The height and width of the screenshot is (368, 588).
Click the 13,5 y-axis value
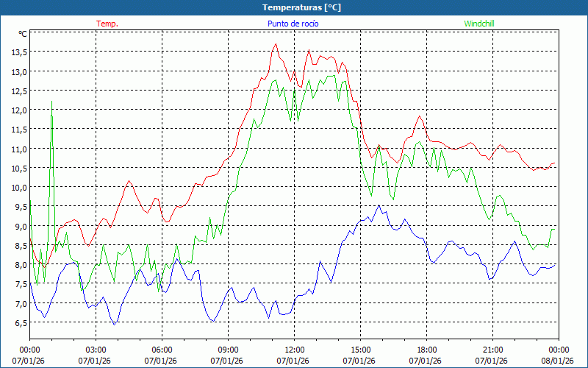click(18, 52)
